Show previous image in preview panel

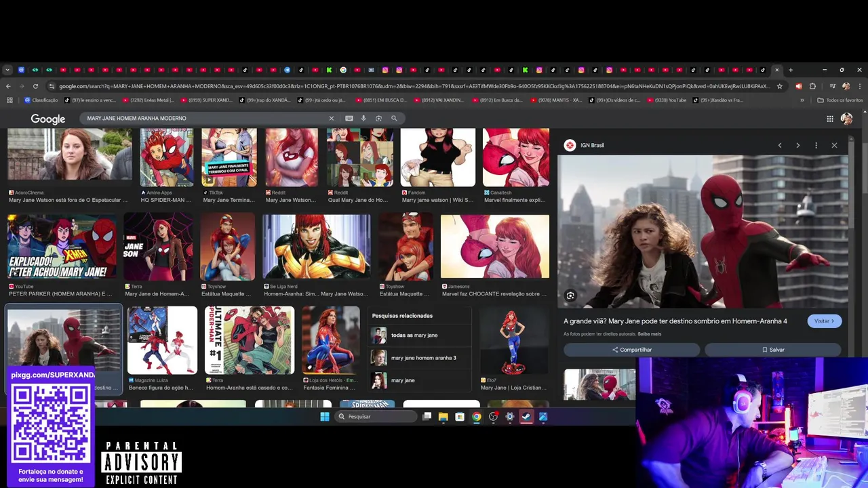pos(780,145)
